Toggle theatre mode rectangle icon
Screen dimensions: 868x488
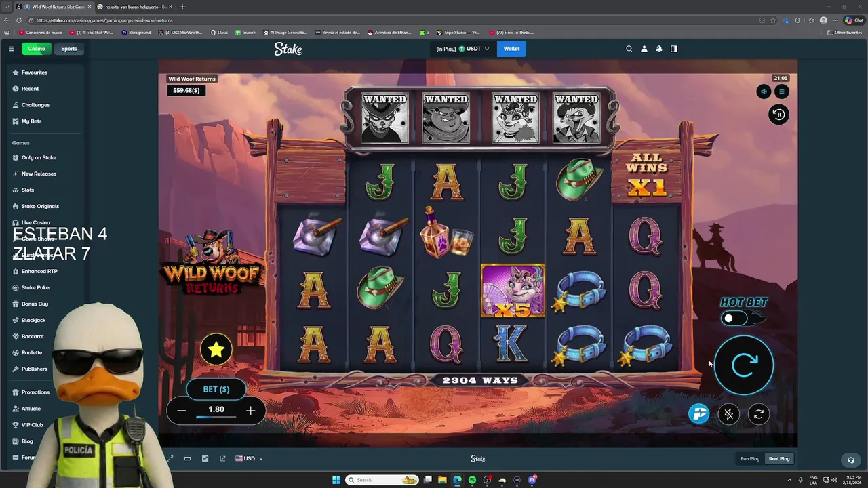187,459
